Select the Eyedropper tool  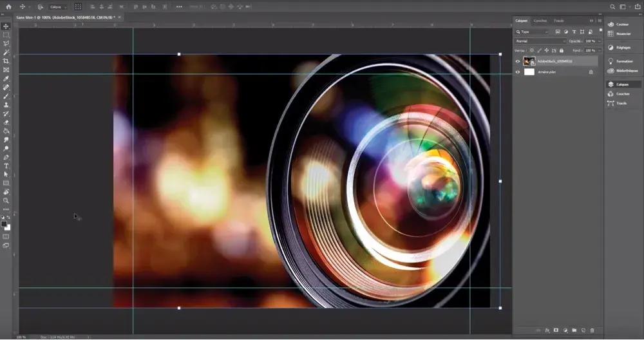[x=6, y=79]
